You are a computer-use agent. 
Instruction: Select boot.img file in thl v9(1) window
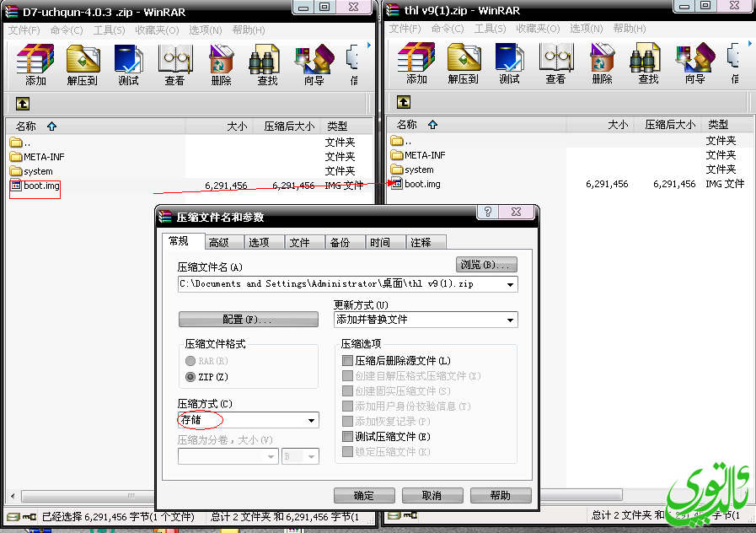tap(416, 184)
